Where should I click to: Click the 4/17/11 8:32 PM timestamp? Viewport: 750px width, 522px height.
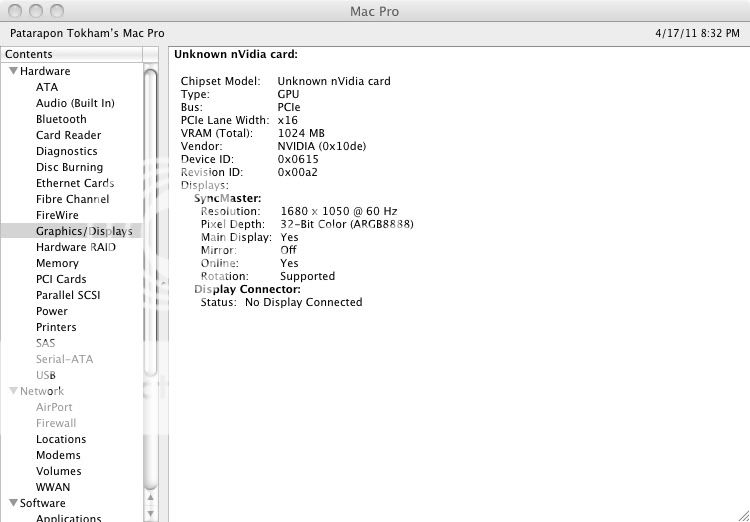tap(697, 33)
